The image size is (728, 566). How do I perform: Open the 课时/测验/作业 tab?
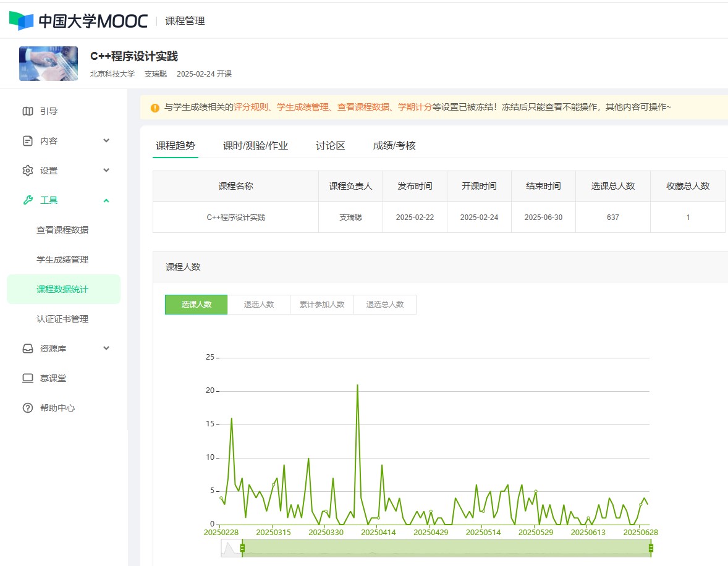tap(255, 146)
